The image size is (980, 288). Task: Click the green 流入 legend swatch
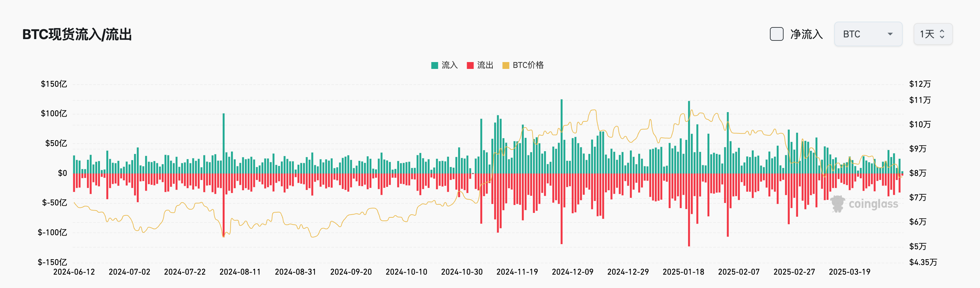[x=435, y=65]
